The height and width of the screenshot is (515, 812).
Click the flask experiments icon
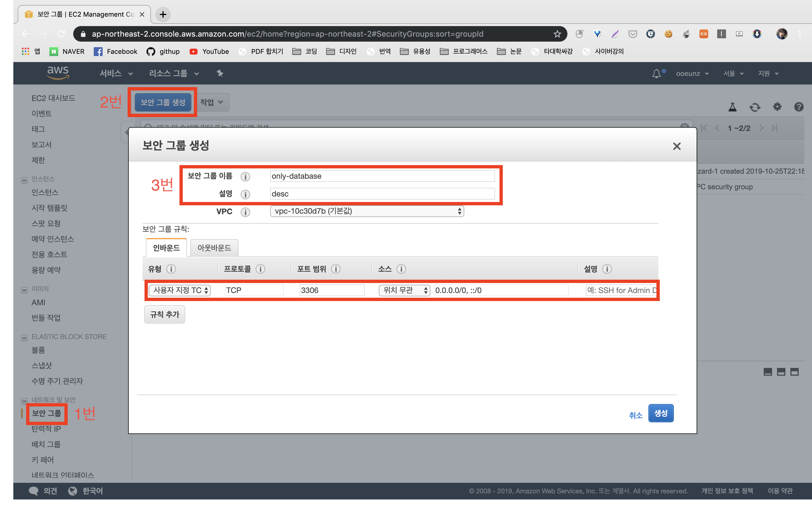pos(732,107)
